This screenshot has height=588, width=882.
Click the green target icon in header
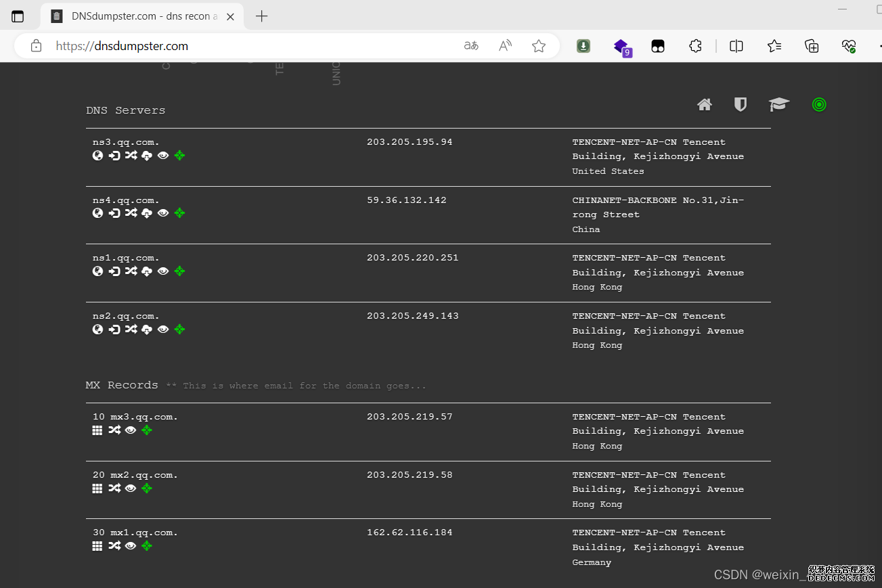(819, 105)
